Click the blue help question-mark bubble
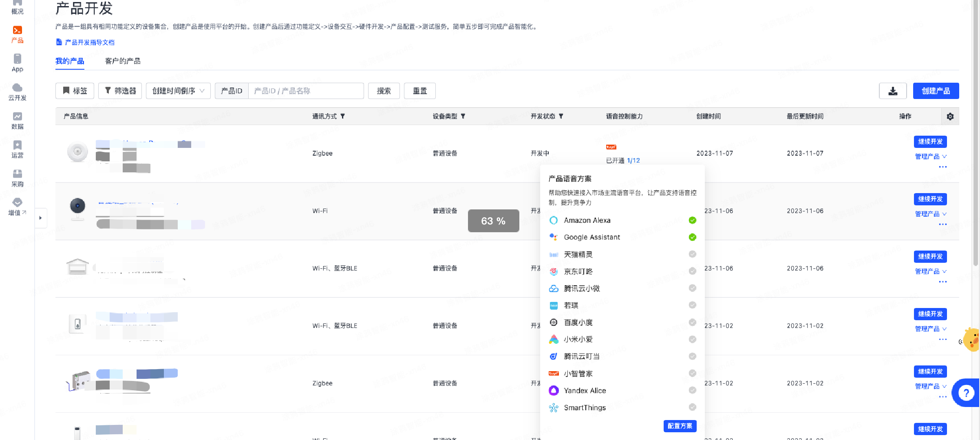Screen dimensions: 980x440 click(966, 393)
